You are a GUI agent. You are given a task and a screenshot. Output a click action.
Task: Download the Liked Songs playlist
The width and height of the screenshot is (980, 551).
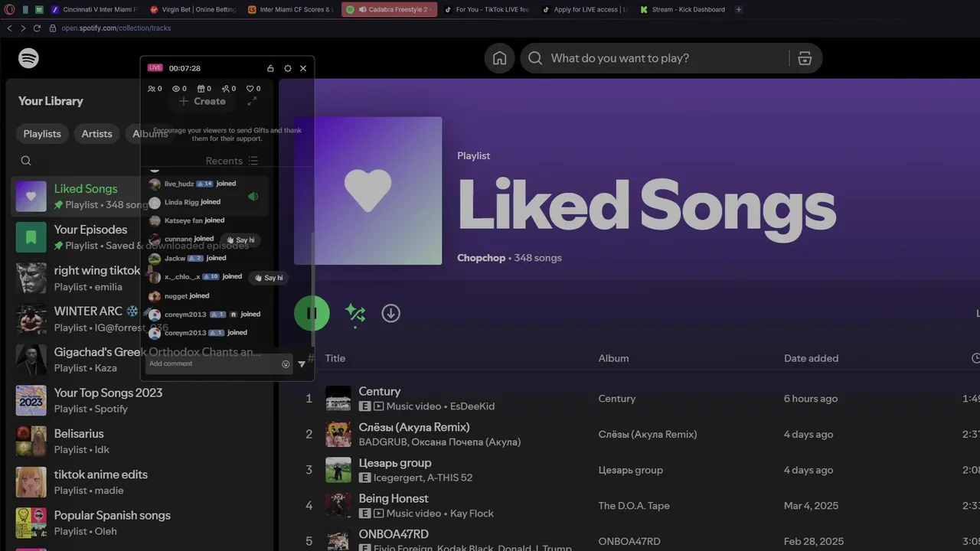pyautogui.click(x=391, y=313)
